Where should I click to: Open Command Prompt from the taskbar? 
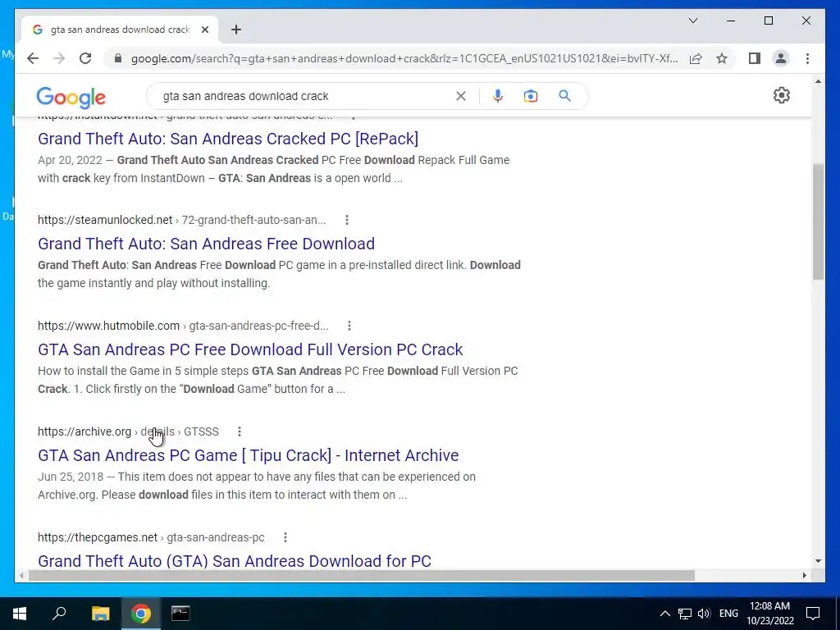180,614
